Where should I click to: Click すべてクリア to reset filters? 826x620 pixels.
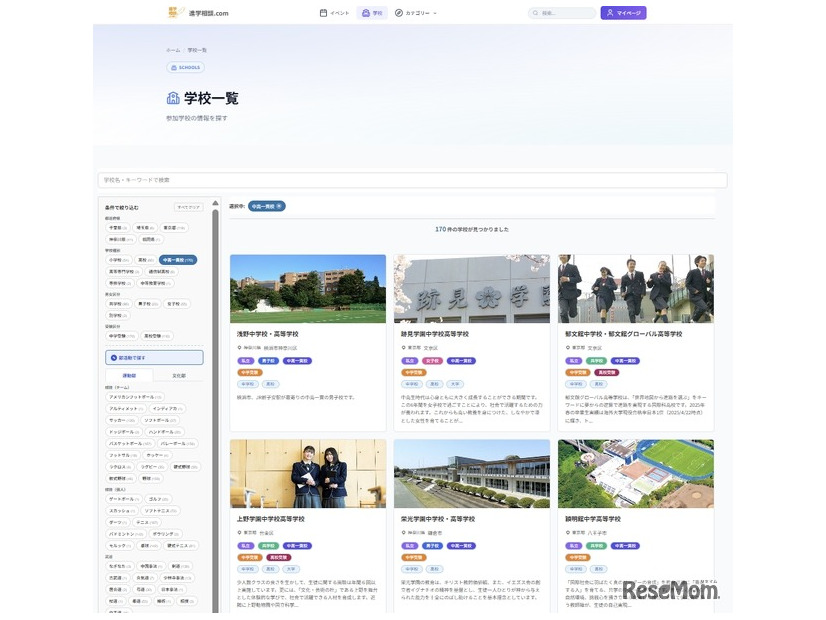[188, 207]
